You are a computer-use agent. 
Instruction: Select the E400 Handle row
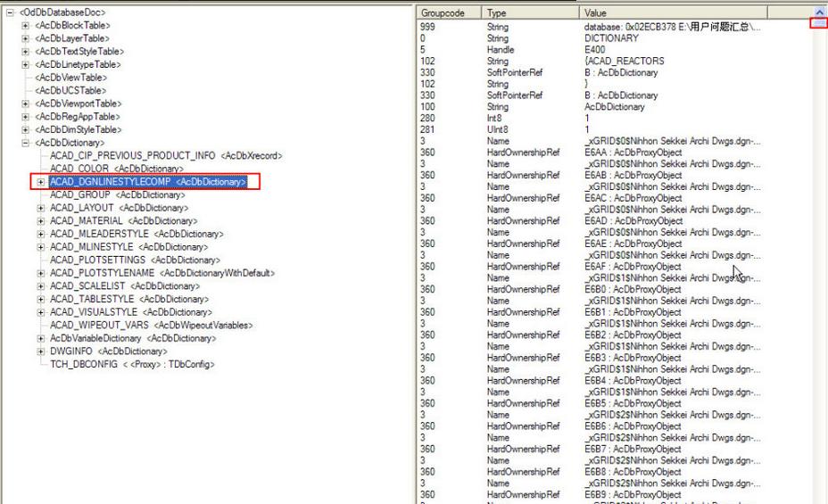(x=599, y=50)
